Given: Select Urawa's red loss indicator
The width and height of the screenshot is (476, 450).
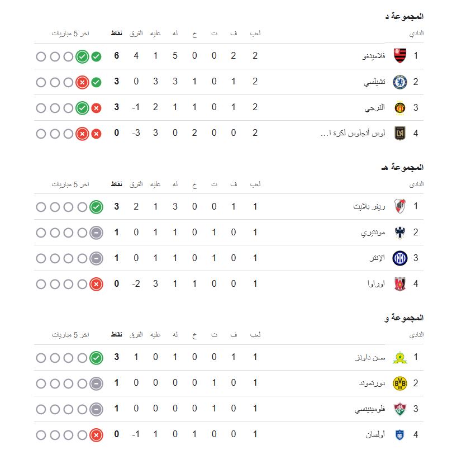Looking at the screenshot, I should click(95, 283).
